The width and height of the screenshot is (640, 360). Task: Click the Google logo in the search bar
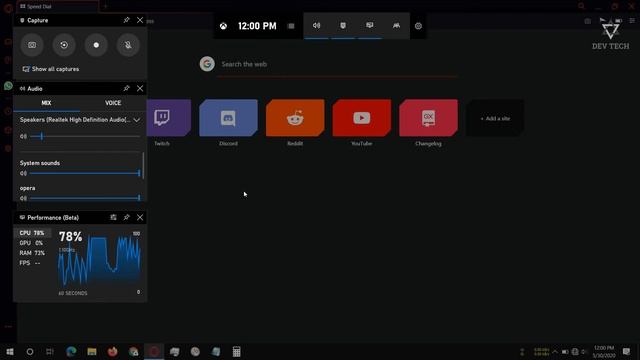207,64
